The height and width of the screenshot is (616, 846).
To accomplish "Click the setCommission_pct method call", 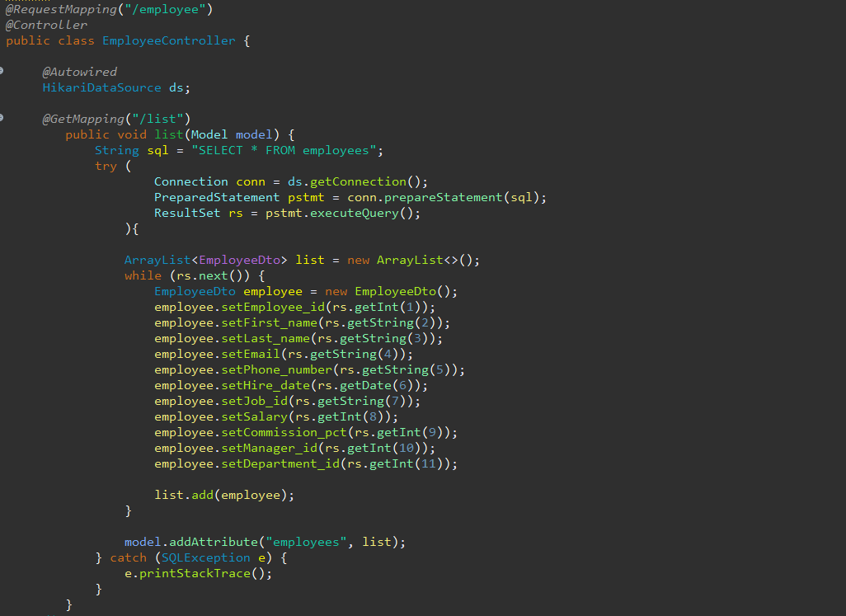I will 284,432.
